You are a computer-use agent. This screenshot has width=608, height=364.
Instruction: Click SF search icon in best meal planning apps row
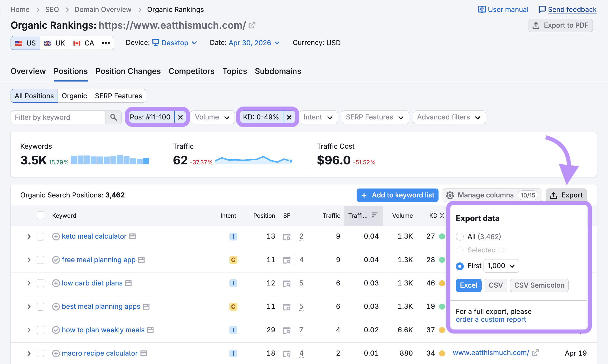click(287, 307)
